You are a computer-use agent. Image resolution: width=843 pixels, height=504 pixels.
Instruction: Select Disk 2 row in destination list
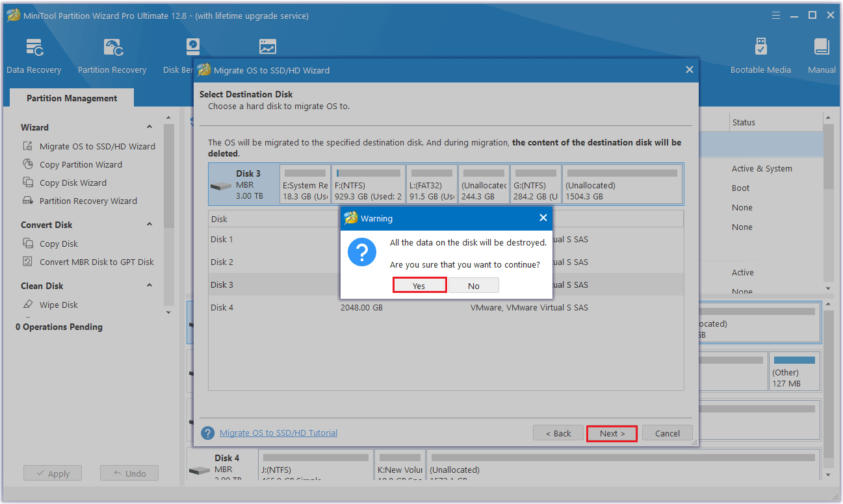click(x=446, y=262)
